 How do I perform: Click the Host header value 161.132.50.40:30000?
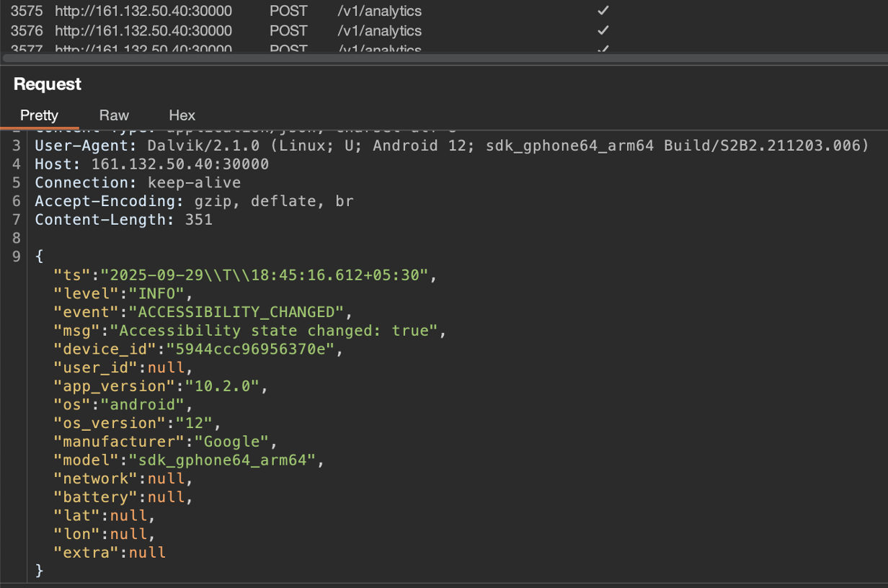coord(179,164)
